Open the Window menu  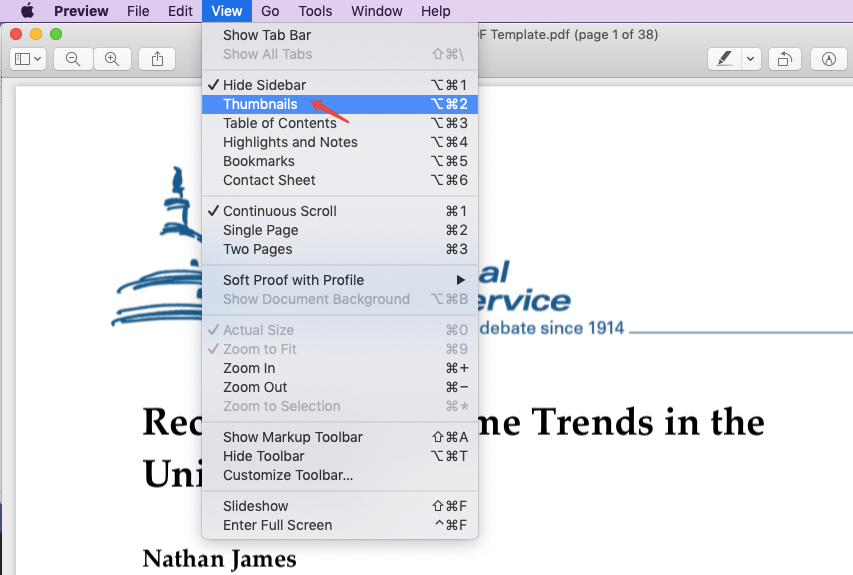click(376, 11)
